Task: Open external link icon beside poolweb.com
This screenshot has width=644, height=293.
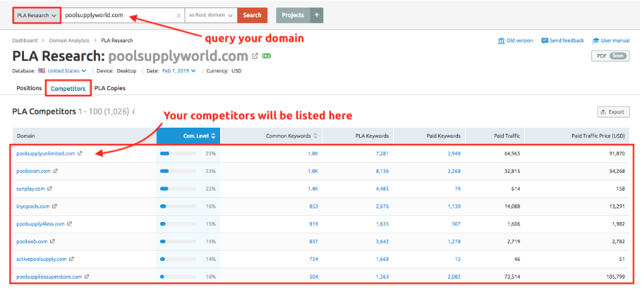Action: coord(52,242)
